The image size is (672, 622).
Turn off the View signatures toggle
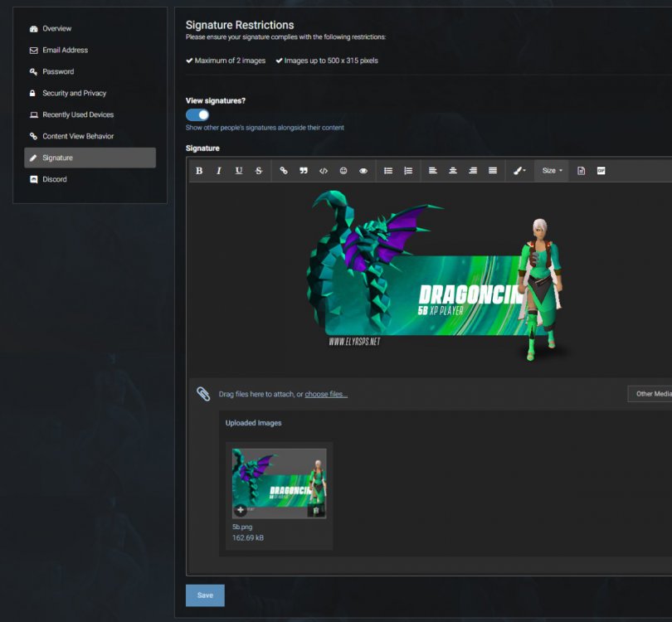click(197, 114)
